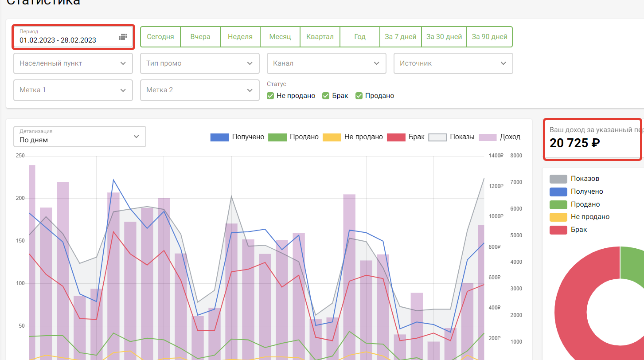This screenshot has height=360, width=644.
Task: Open the Метка 2 dropdown
Action: point(200,90)
